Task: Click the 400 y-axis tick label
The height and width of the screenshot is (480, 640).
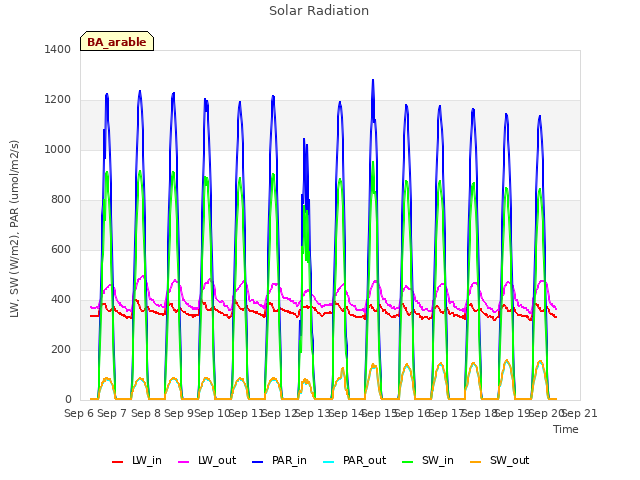Action: point(61,300)
